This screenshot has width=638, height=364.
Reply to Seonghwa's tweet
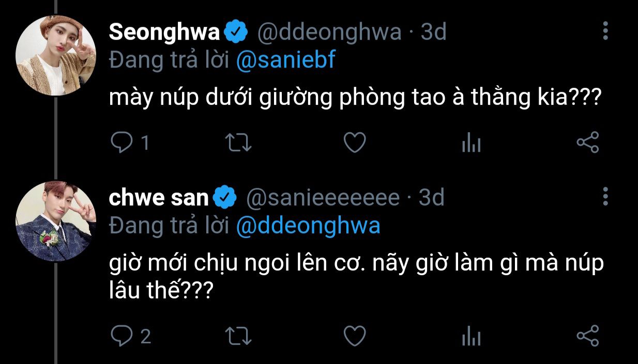[x=121, y=143]
